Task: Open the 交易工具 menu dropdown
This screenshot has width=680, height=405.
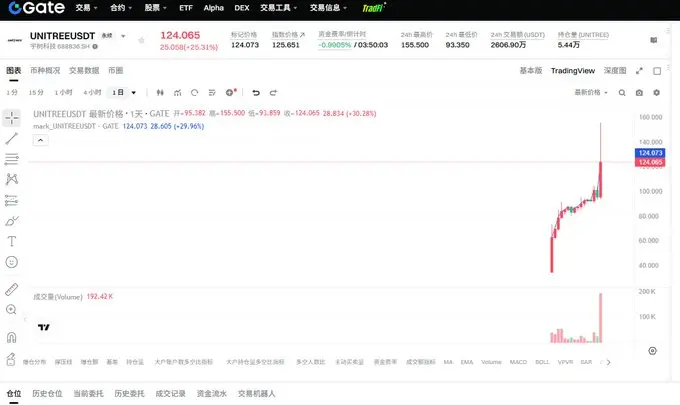Action: [279, 7]
